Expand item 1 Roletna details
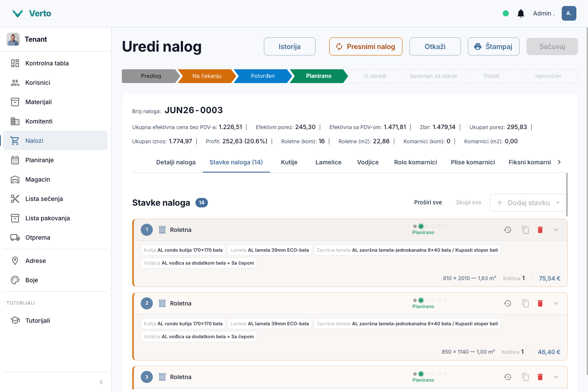The width and height of the screenshot is (588, 392). (x=556, y=230)
